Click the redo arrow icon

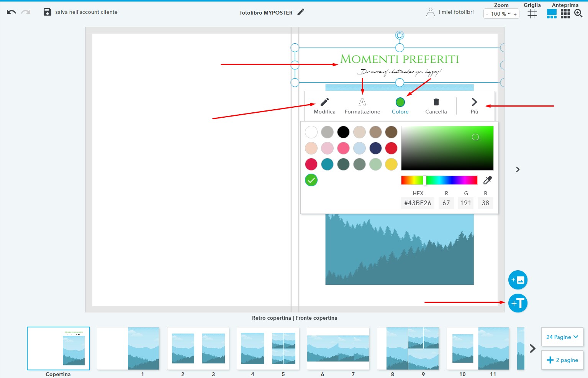click(26, 12)
